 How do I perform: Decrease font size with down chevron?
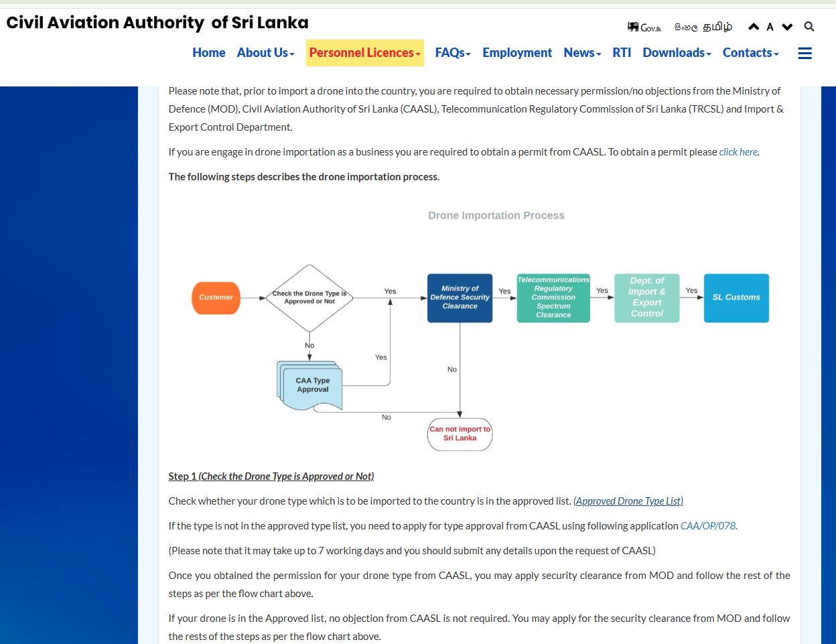[x=787, y=27]
